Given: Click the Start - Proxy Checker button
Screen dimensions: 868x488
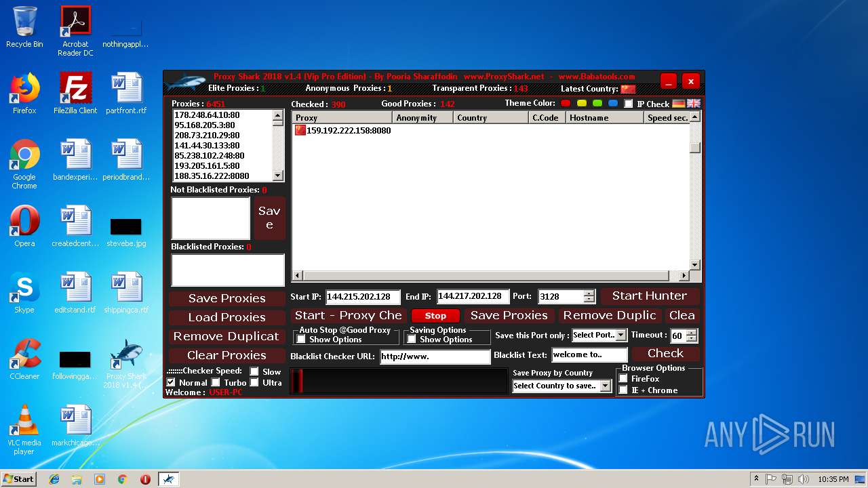Looking at the screenshot, I should click(349, 315).
